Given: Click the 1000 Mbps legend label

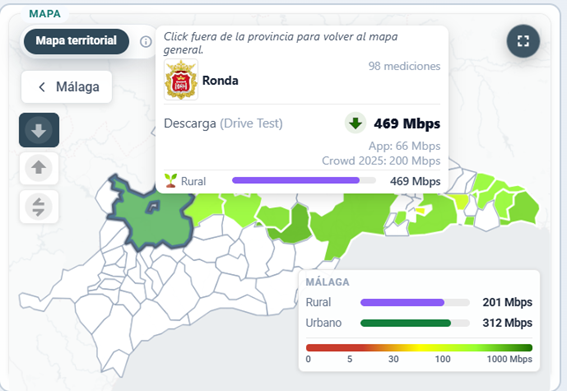Looking at the screenshot, I should tap(510, 359).
